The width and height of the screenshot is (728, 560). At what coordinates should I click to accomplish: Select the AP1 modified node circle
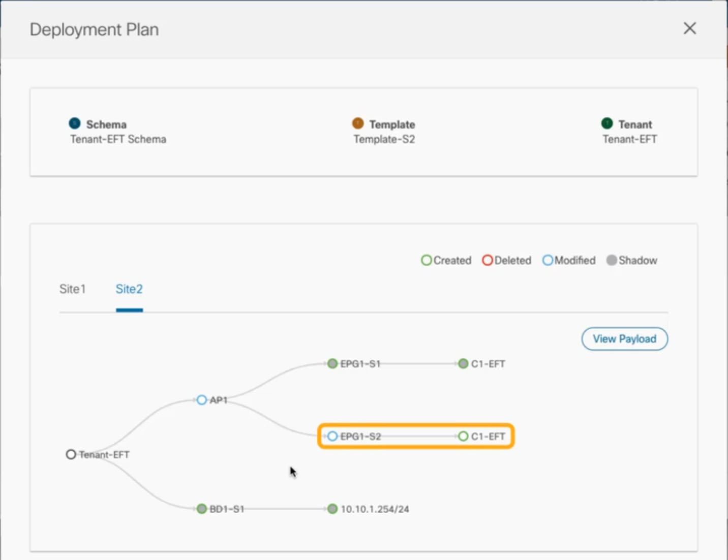(x=202, y=400)
